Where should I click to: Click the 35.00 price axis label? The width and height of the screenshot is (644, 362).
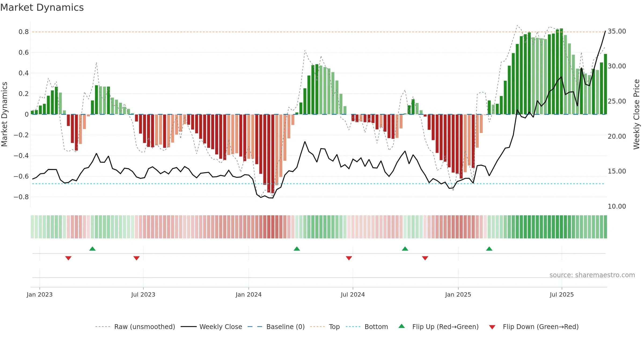(617, 31)
